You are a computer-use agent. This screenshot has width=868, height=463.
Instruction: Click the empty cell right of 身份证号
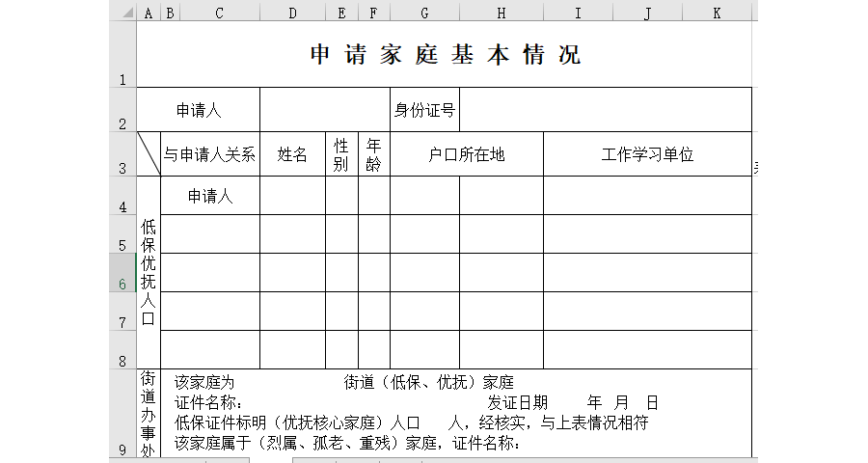[x=606, y=110]
